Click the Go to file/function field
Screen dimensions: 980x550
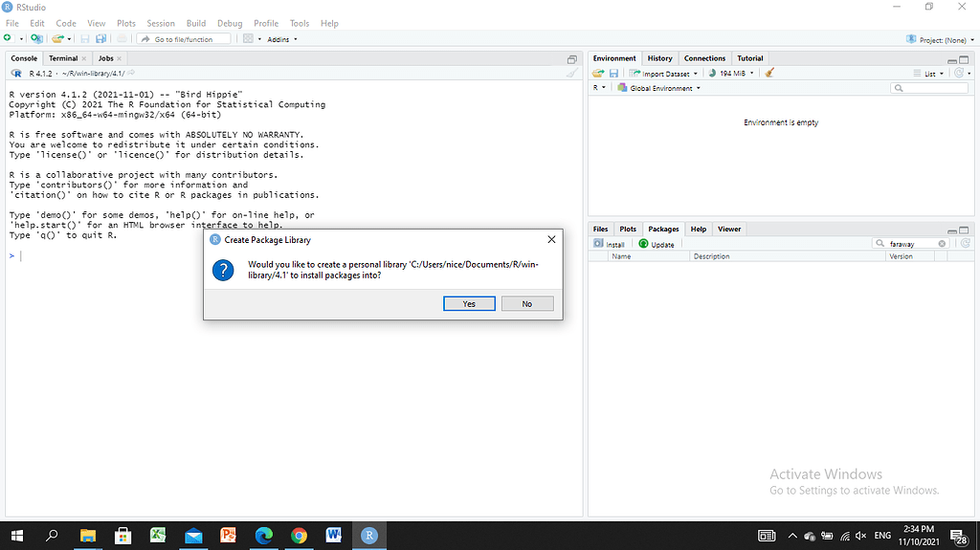click(184, 39)
